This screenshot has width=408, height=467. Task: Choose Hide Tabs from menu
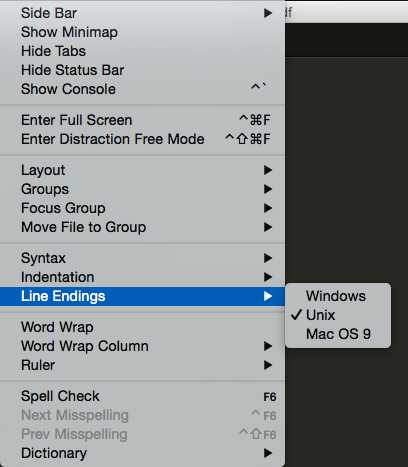tap(142, 51)
